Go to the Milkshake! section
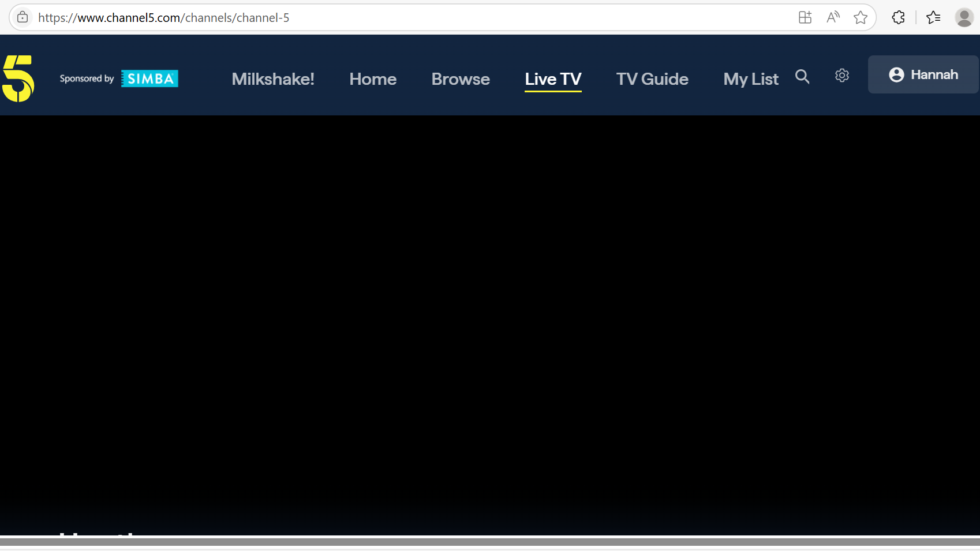980x551 pixels. pos(273,79)
